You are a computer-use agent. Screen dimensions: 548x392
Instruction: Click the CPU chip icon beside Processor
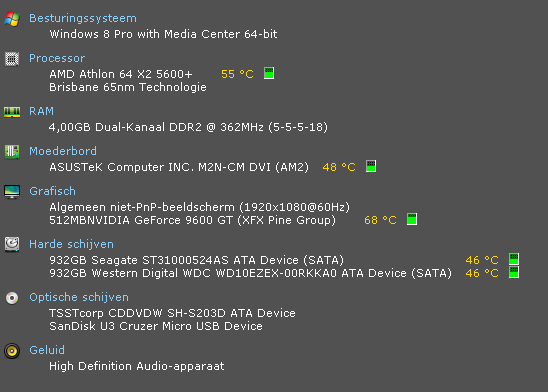tap(12, 59)
